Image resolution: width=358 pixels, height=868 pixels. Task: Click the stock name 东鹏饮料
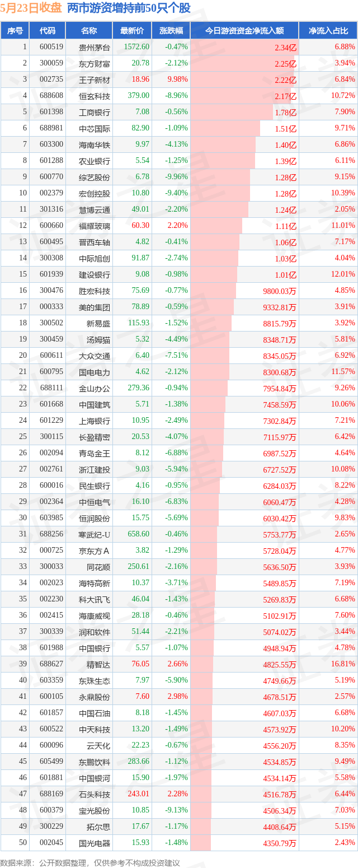point(95,762)
